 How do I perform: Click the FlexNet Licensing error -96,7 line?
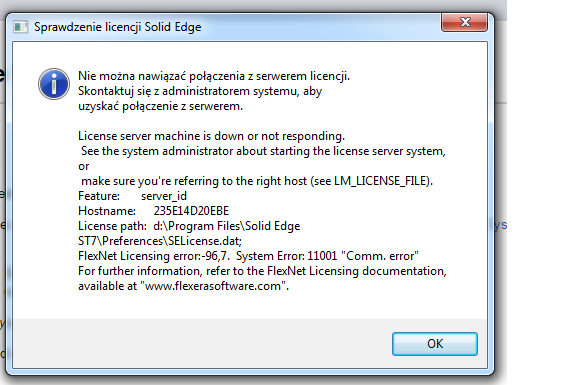(x=248, y=256)
